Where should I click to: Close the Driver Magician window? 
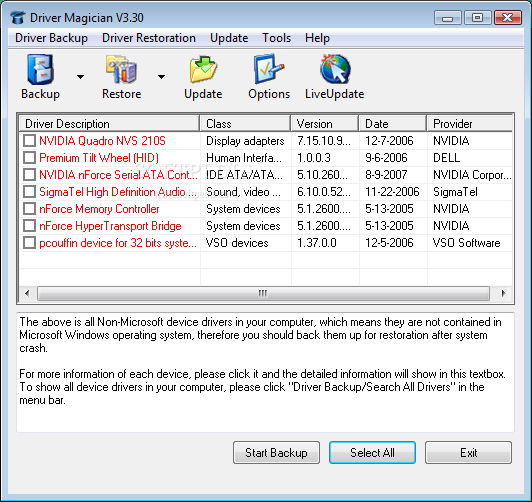click(x=508, y=18)
